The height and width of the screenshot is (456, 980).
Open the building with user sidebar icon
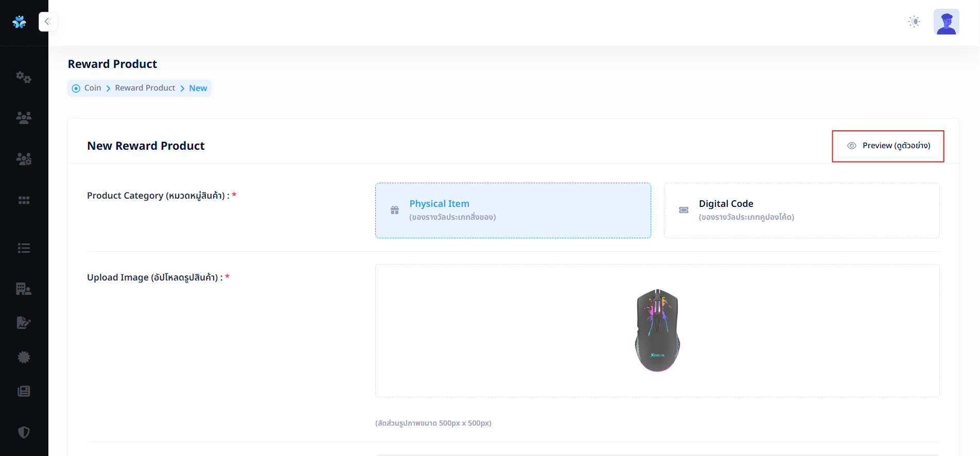(24, 289)
